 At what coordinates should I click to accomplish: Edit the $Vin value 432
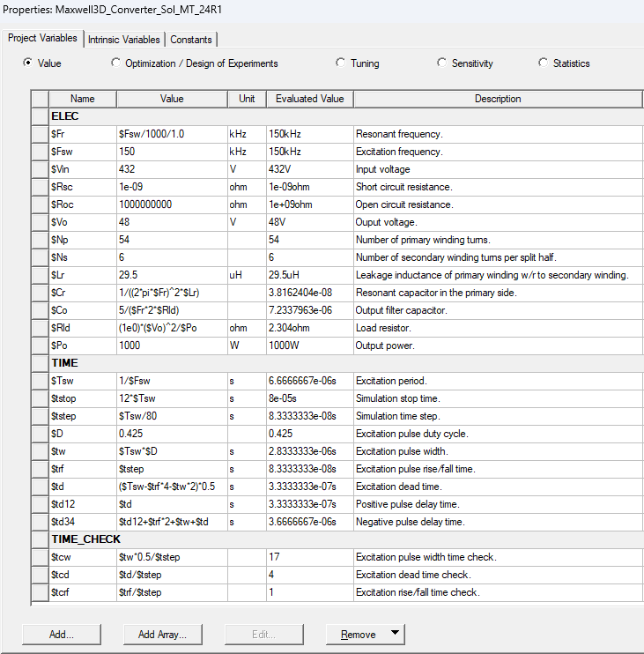tap(172, 169)
